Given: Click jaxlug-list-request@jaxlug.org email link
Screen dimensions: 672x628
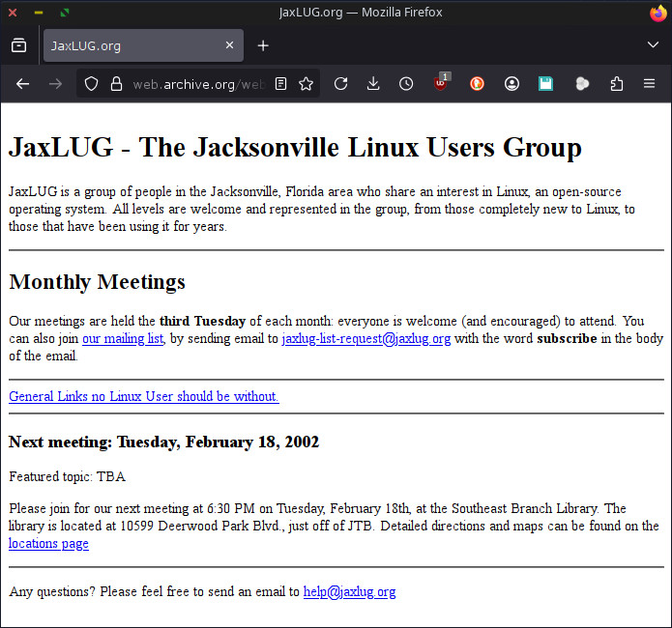Looking at the screenshot, I should tap(366, 339).
